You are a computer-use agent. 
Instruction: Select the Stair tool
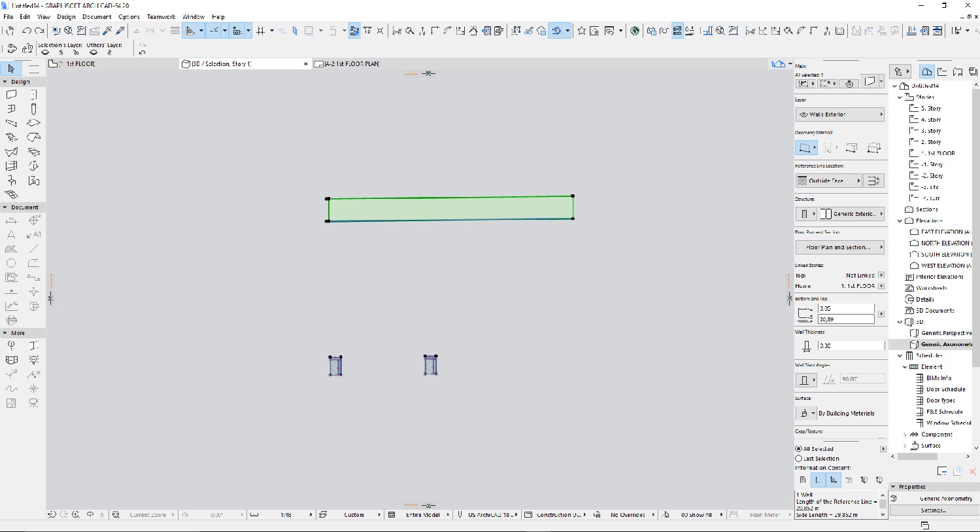coord(11,137)
